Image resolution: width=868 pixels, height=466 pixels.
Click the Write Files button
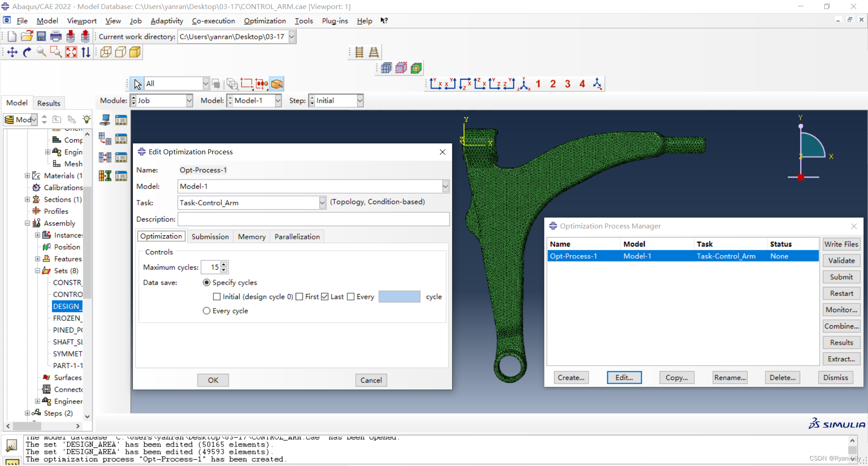coord(841,244)
